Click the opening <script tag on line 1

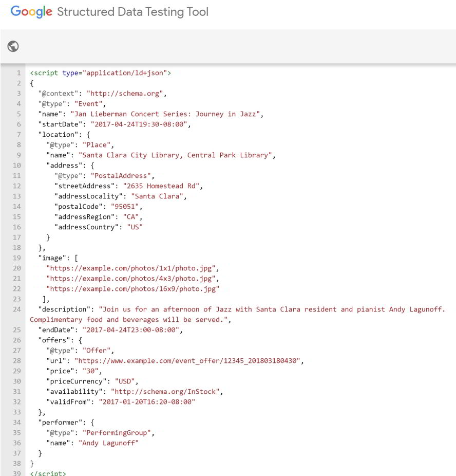click(x=44, y=73)
